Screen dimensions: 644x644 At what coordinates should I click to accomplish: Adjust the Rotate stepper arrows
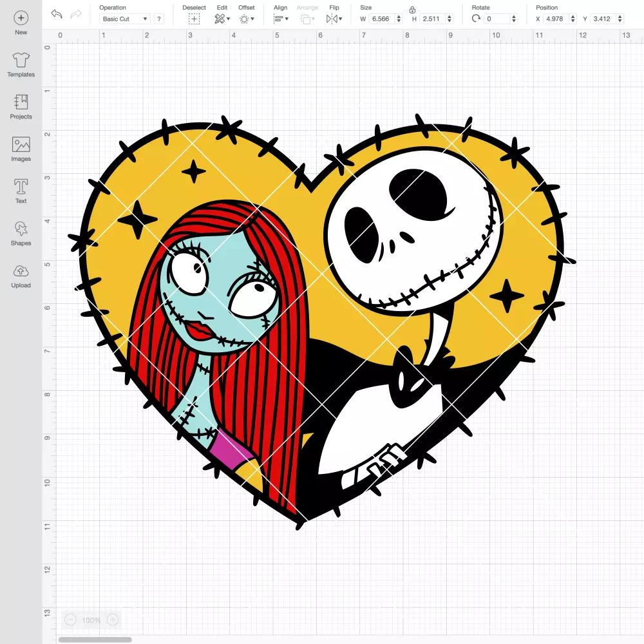[514, 19]
